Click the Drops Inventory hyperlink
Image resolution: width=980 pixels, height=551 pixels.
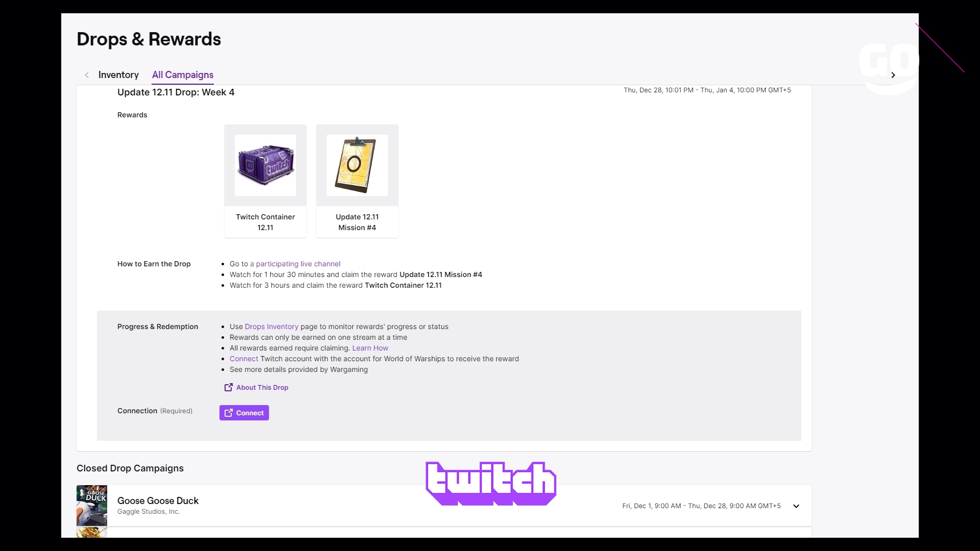coord(271,327)
